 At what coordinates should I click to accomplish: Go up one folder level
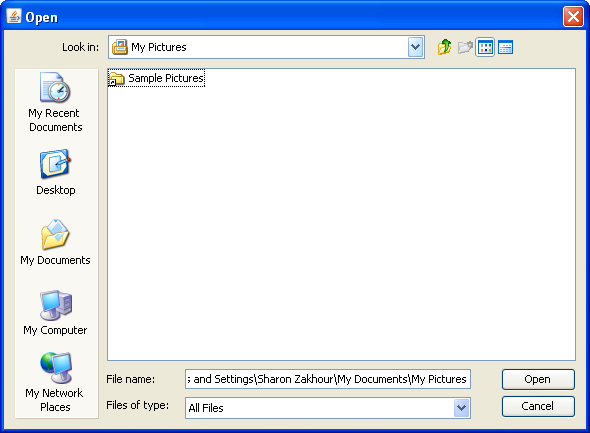pyautogui.click(x=444, y=47)
